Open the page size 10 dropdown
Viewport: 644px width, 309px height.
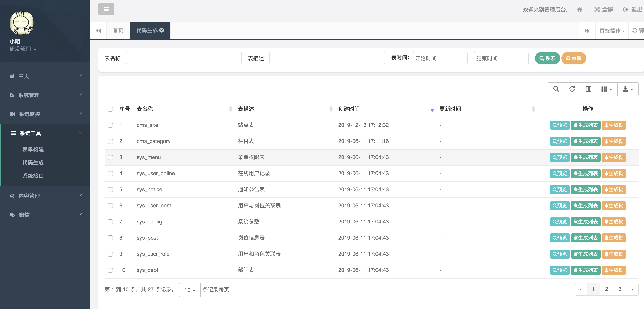click(x=189, y=290)
